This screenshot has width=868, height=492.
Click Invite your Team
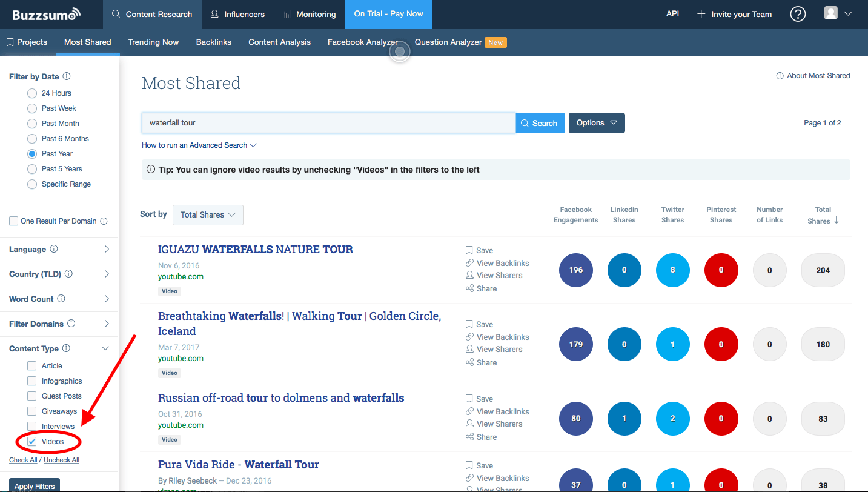tap(734, 14)
